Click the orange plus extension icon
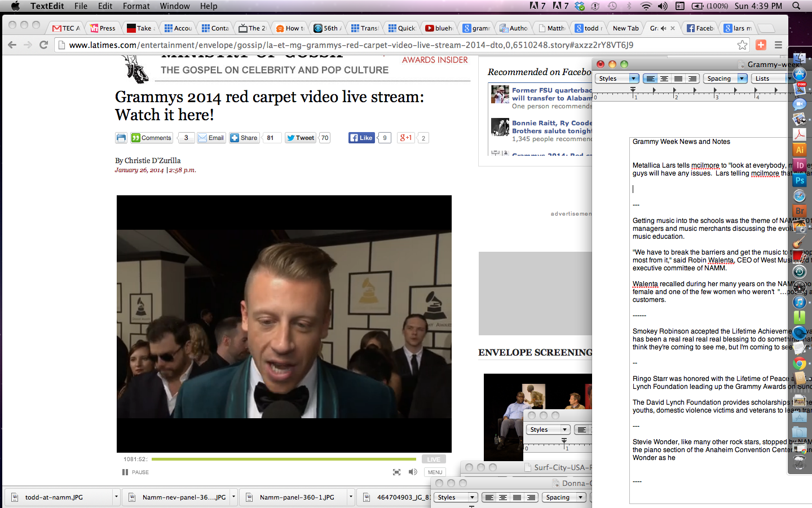This screenshot has height=508, width=812. click(761, 45)
